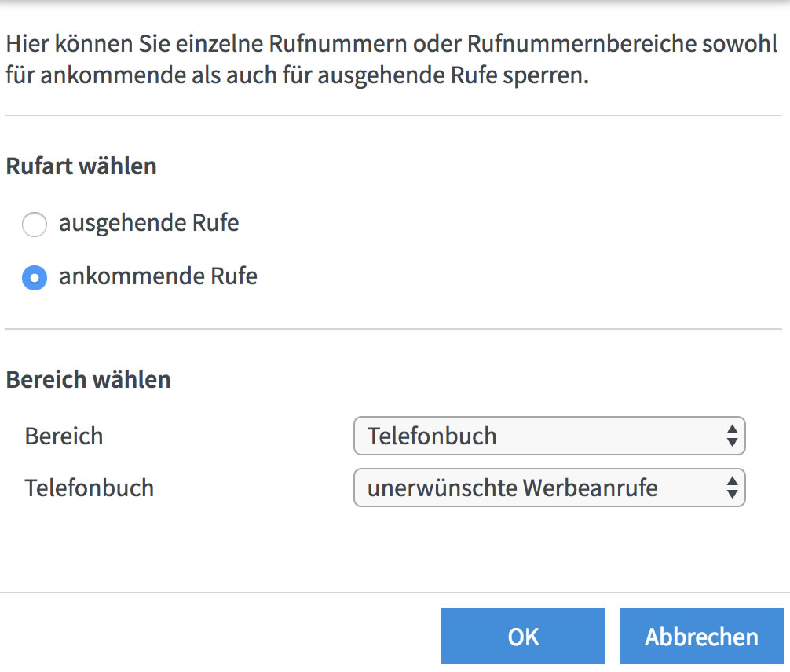
Task: Select the "ausgehende Rufe" radio button
Action: [35, 225]
